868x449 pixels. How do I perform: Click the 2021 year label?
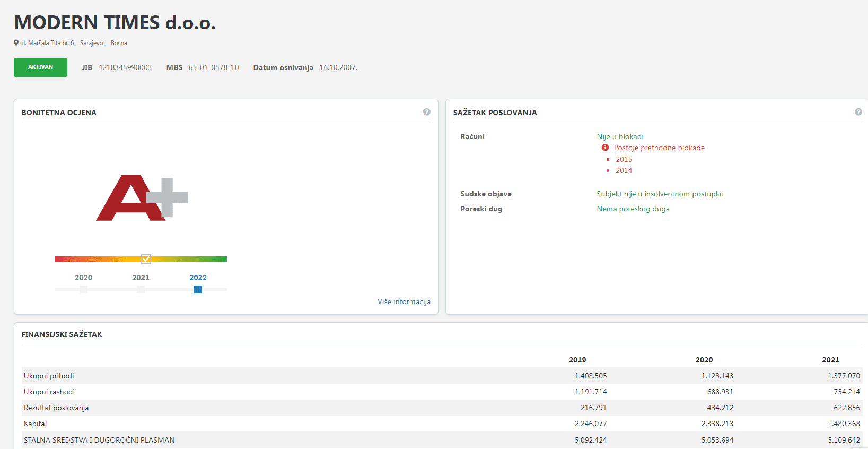[141, 278]
